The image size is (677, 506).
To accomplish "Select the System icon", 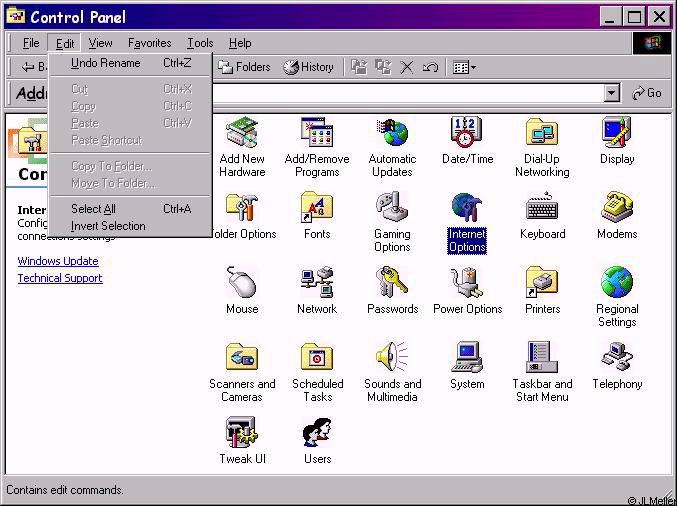I will pos(466,357).
